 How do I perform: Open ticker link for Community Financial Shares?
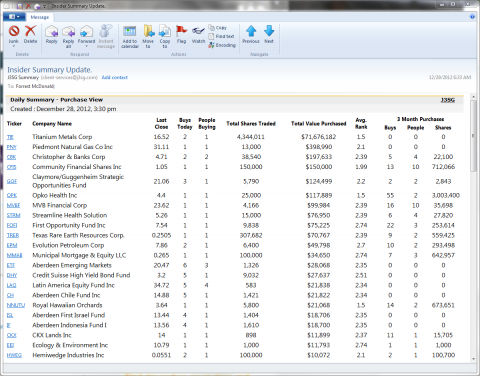coord(12,167)
